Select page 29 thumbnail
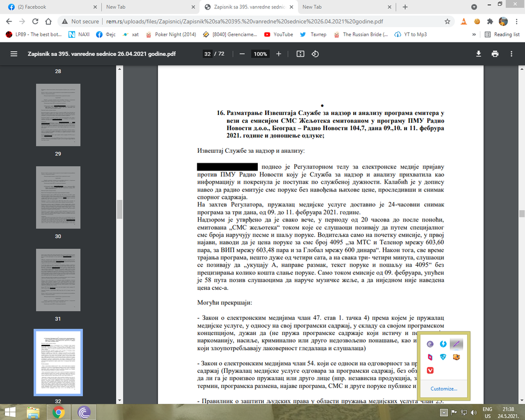525x420 pixels. [58, 115]
